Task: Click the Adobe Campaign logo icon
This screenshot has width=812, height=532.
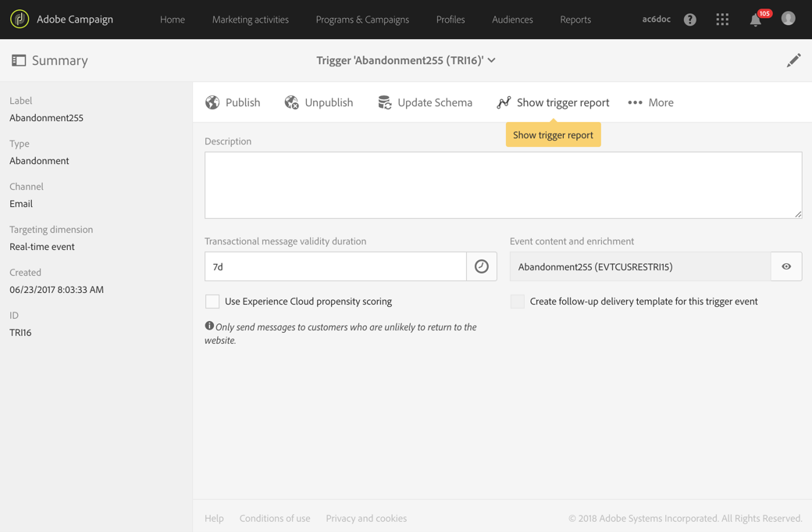Action: tap(20, 20)
